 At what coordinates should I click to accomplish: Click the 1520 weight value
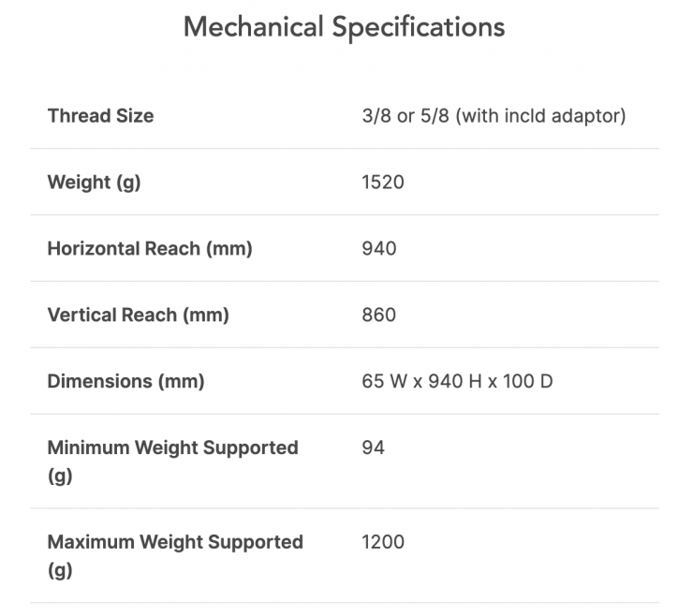click(383, 183)
